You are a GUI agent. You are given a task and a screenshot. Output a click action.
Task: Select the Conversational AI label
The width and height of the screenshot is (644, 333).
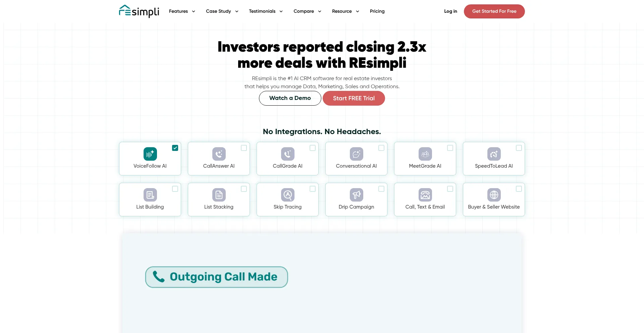pyautogui.click(x=356, y=166)
